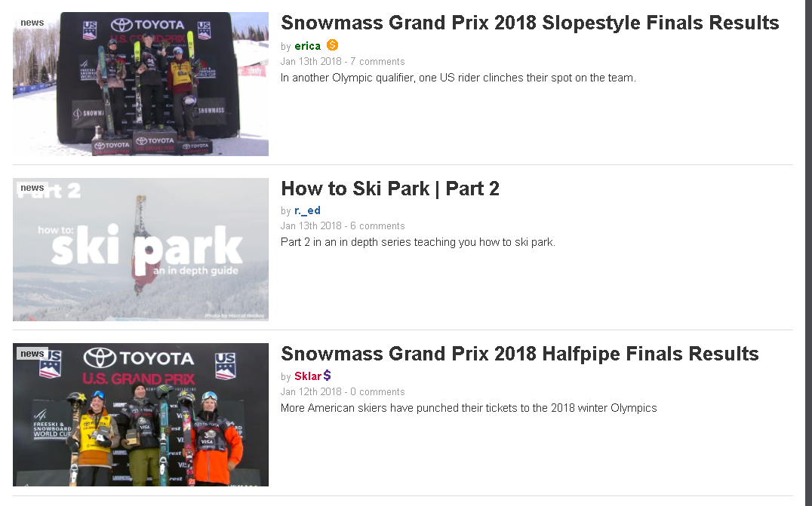
Task: Click the American skiers punched tickets summary
Action: 469,408
